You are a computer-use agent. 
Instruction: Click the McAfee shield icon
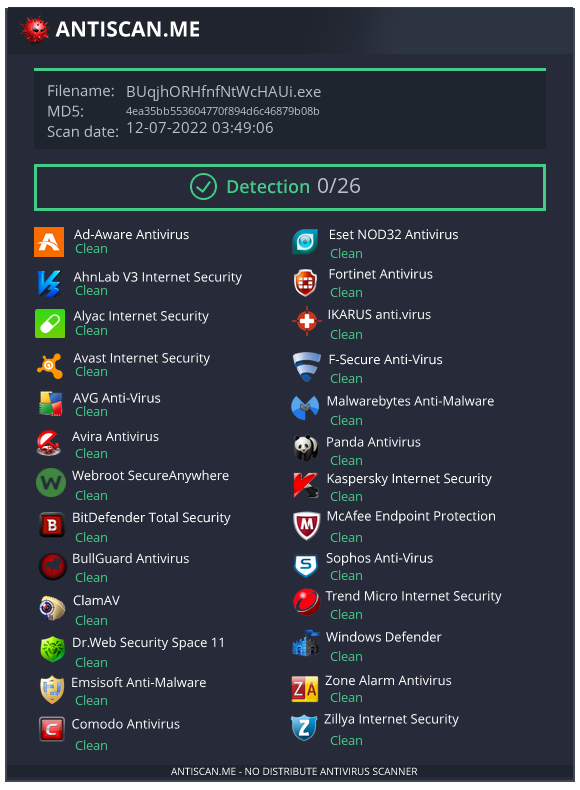tap(306, 526)
